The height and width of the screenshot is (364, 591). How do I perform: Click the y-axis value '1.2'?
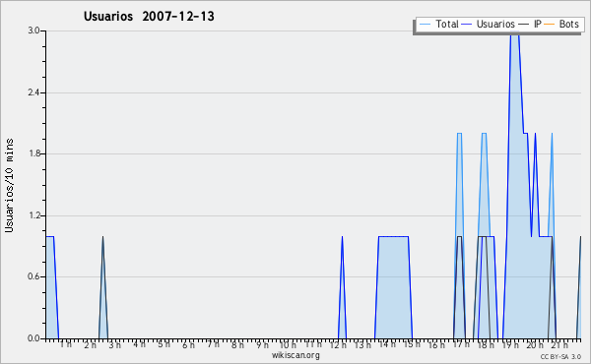tap(33, 215)
